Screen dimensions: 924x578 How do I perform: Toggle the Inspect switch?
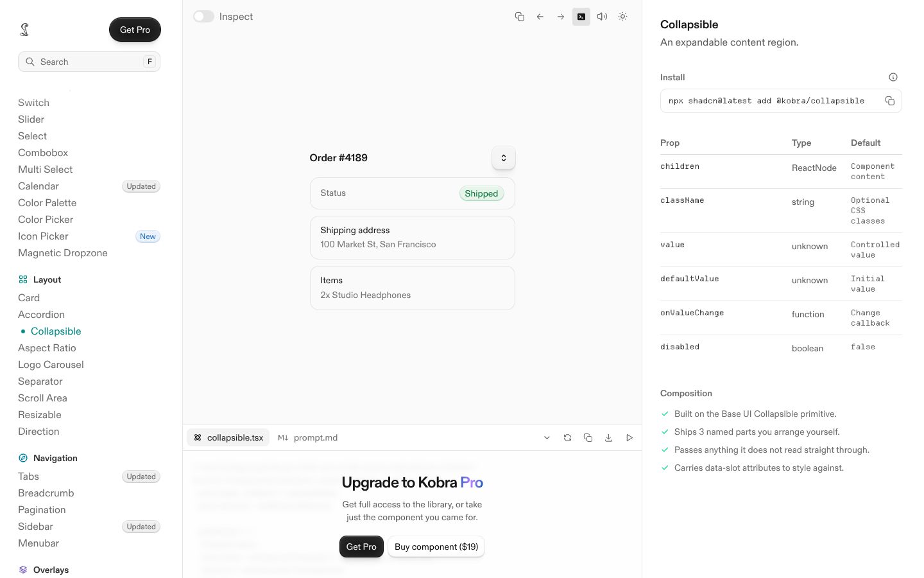tap(204, 17)
